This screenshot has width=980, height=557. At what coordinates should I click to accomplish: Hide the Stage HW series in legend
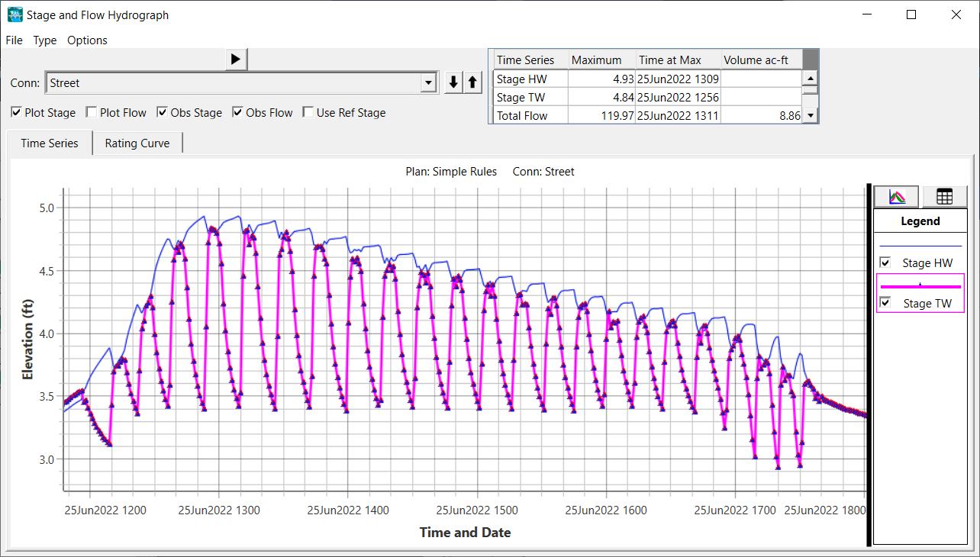[886, 262]
